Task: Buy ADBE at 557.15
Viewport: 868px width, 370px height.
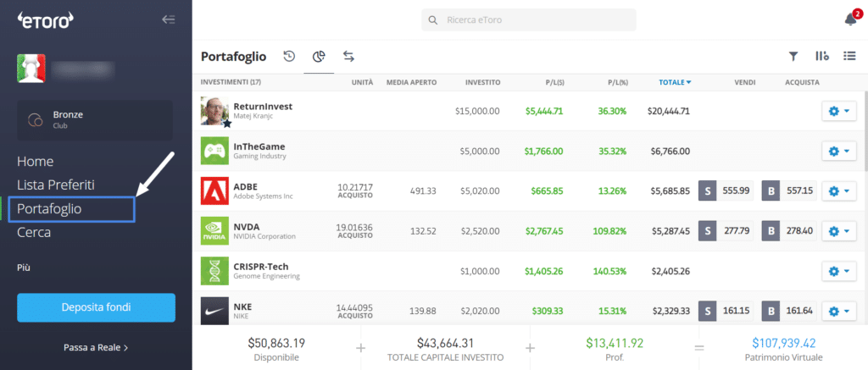Action: click(789, 191)
